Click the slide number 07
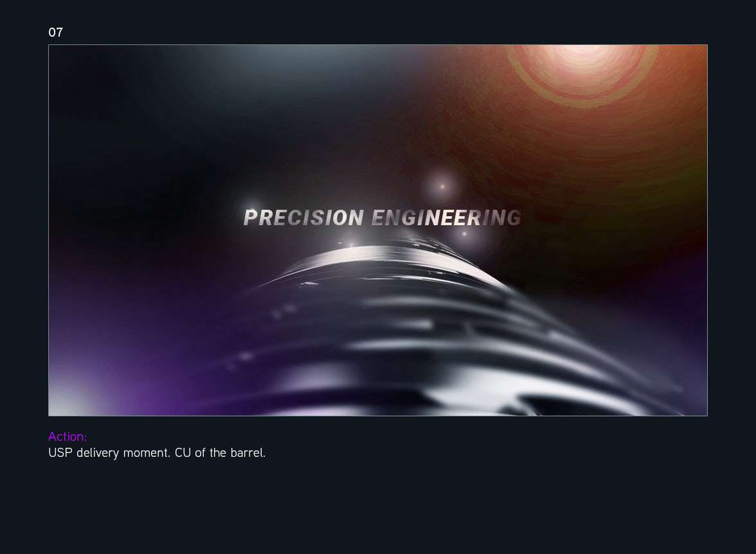The width and height of the screenshot is (756, 554). pyautogui.click(x=55, y=32)
